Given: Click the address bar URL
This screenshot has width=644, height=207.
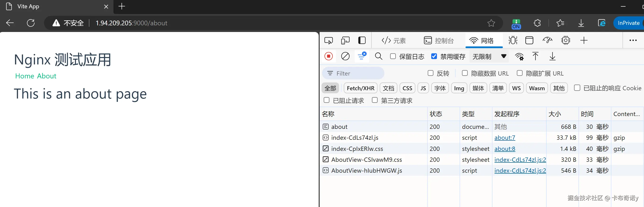Looking at the screenshot, I should (131, 23).
